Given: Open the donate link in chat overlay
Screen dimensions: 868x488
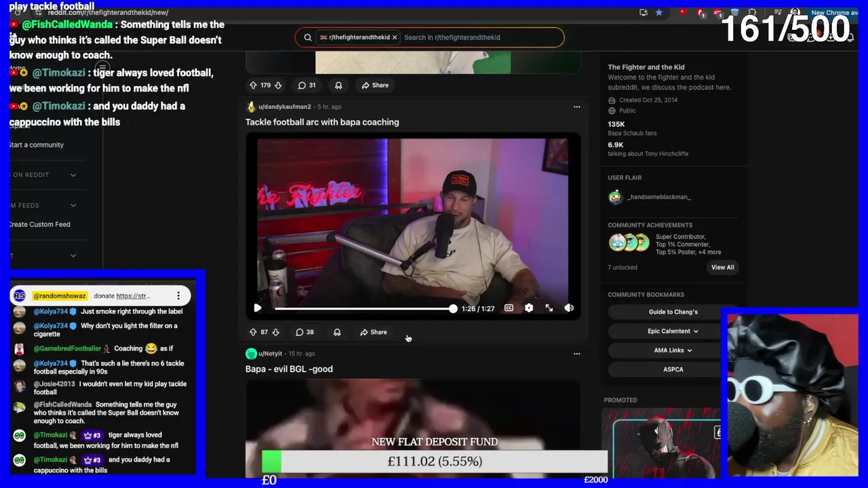Looking at the screenshot, I should click(133, 296).
